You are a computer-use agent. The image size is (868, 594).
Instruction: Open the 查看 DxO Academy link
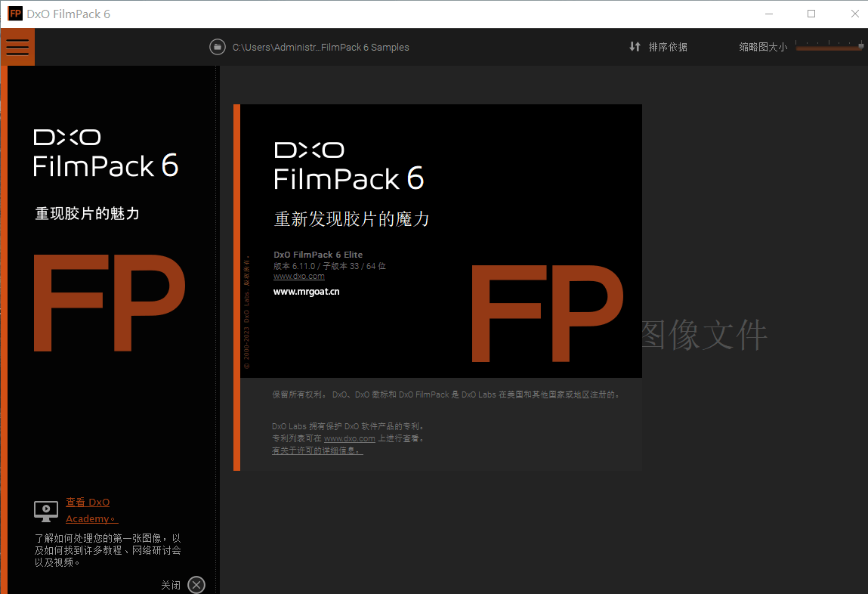[91, 510]
